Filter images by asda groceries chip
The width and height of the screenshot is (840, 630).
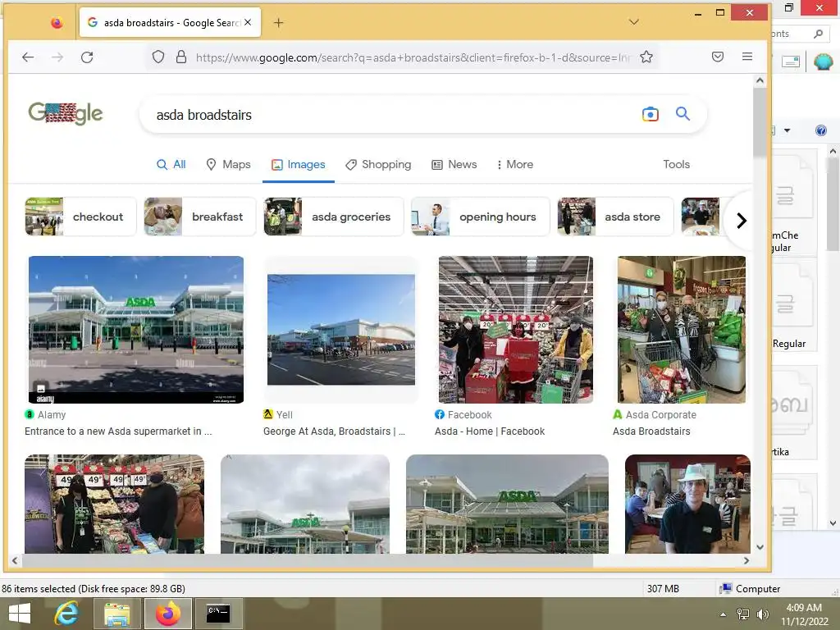tap(333, 217)
